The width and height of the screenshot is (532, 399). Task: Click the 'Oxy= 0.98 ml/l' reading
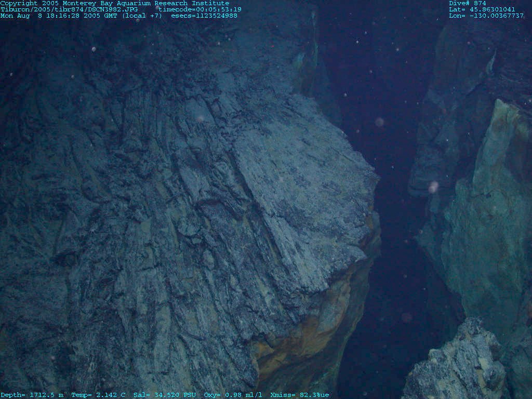[x=233, y=395]
